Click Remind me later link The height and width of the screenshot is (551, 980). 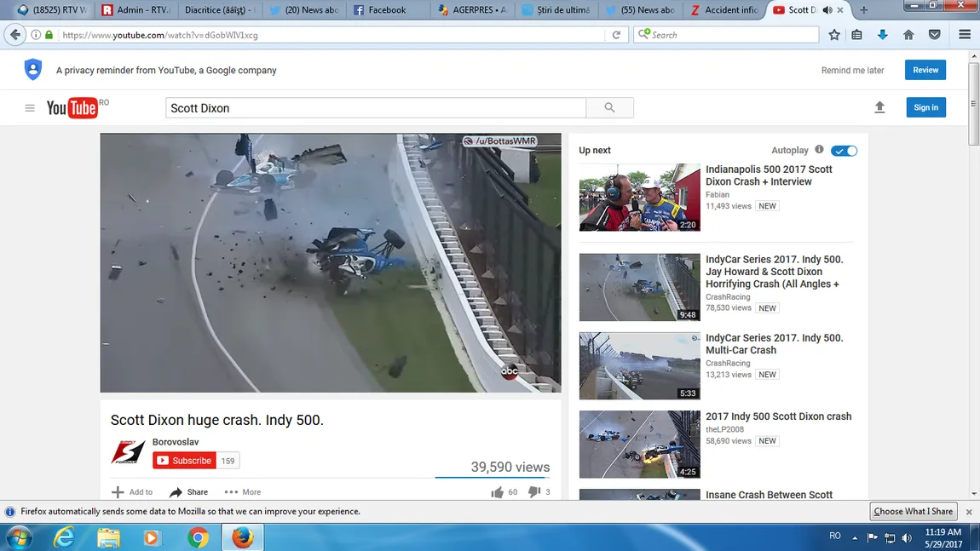tap(852, 71)
